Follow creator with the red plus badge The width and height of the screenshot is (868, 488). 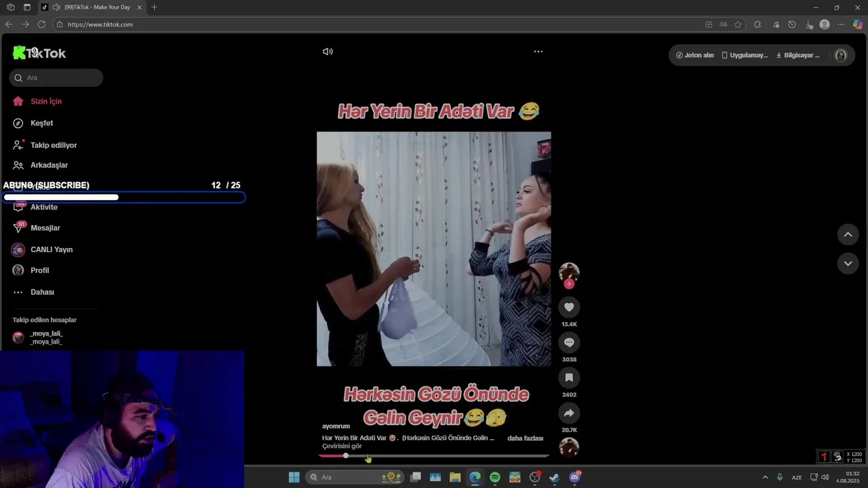[x=569, y=284]
